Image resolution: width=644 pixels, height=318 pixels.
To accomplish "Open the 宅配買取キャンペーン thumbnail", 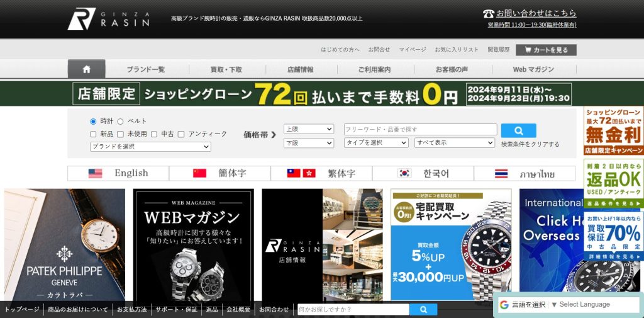I will pyautogui.click(x=451, y=246).
